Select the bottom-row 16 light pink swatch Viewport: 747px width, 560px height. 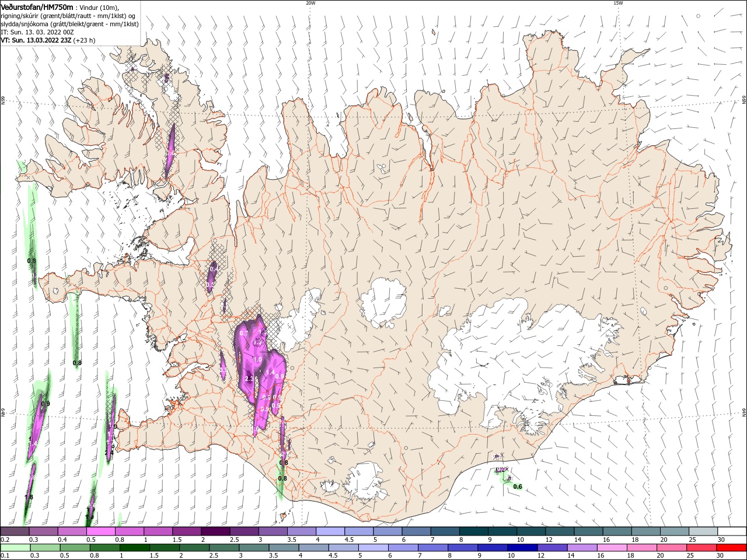612,548
